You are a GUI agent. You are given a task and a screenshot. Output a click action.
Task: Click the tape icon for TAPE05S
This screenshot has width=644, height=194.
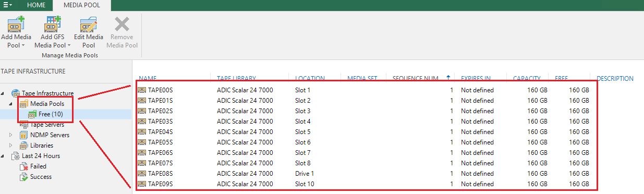click(142, 142)
